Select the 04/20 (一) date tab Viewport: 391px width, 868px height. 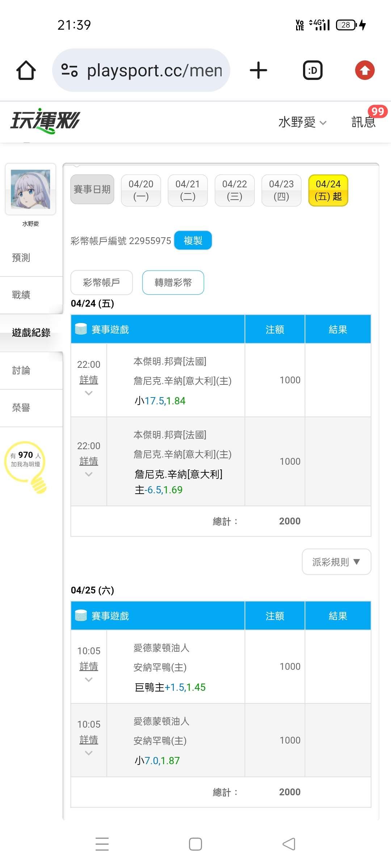coord(141,190)
